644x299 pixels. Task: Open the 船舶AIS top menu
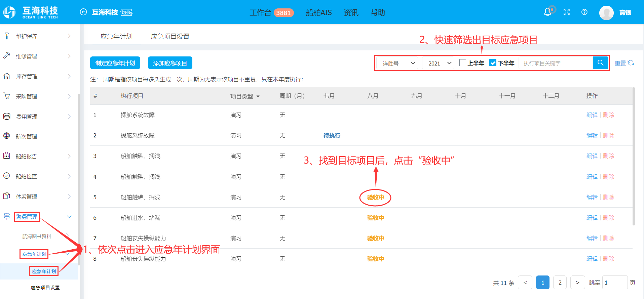click(x=319, y=13)
